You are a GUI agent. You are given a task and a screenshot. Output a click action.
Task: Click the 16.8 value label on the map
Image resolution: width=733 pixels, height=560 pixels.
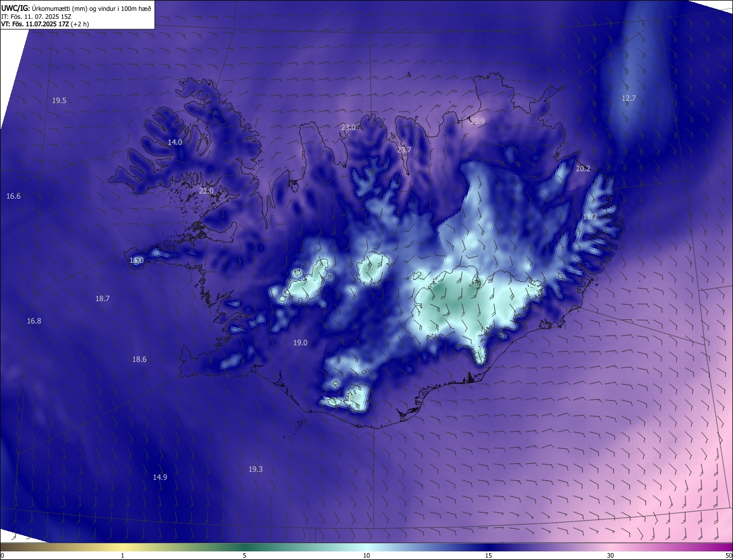pos(34,321)
